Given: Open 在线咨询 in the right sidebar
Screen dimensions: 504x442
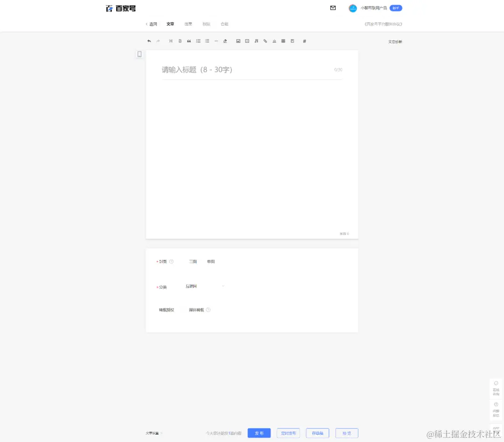Looking at the screenshot, I should coord(496,389).
